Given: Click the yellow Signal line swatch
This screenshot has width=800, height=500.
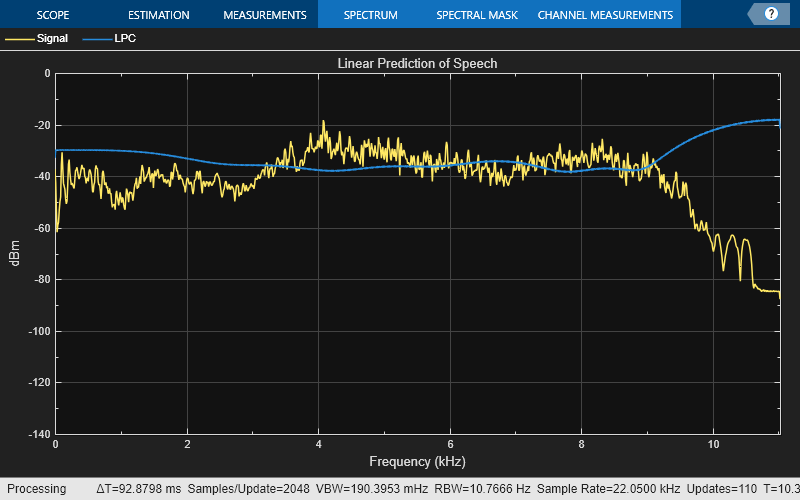Looking at the screenshot, I should (19, 39).
